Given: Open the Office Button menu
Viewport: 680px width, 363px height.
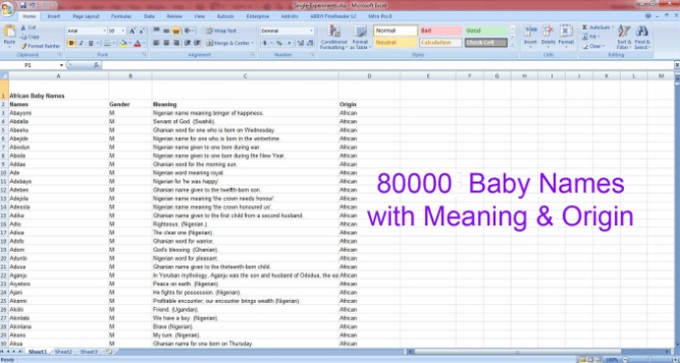Looking at the screenshot, I should click(7, 8).
